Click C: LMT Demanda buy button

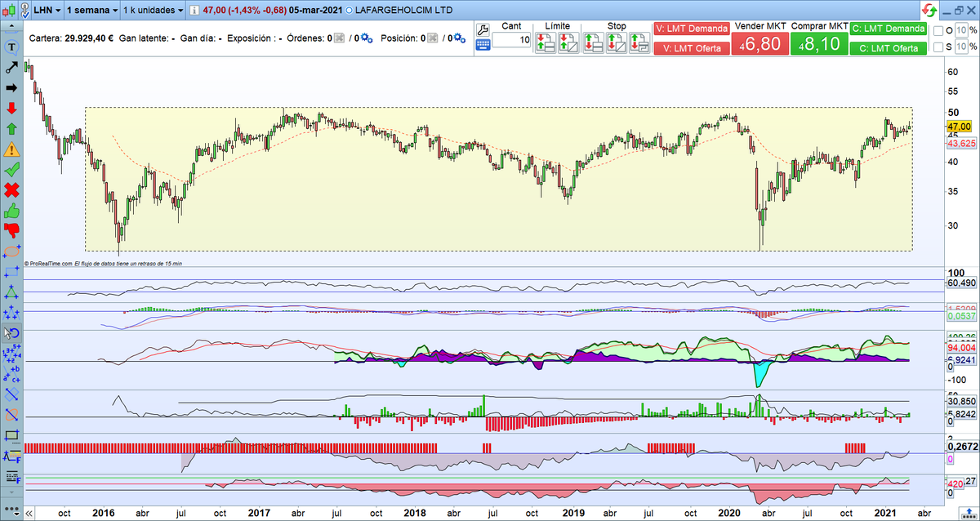[x=888, y=29]
